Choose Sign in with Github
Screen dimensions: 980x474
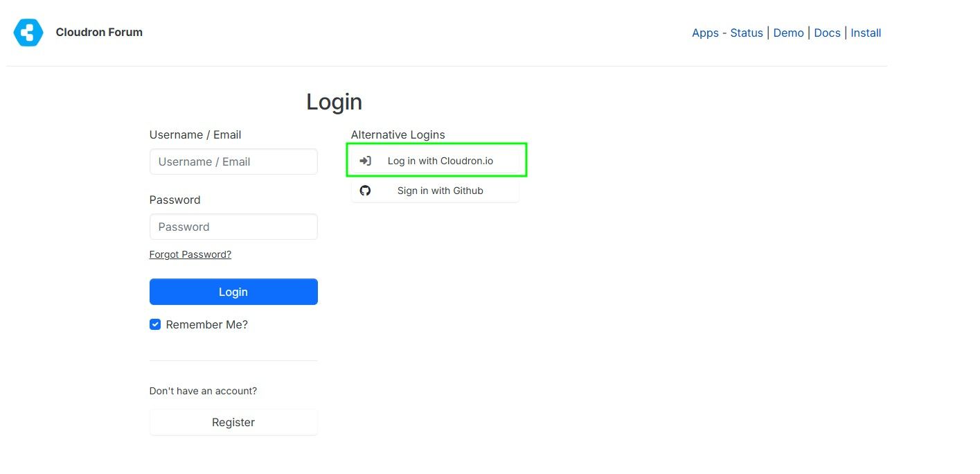point(440,191)
